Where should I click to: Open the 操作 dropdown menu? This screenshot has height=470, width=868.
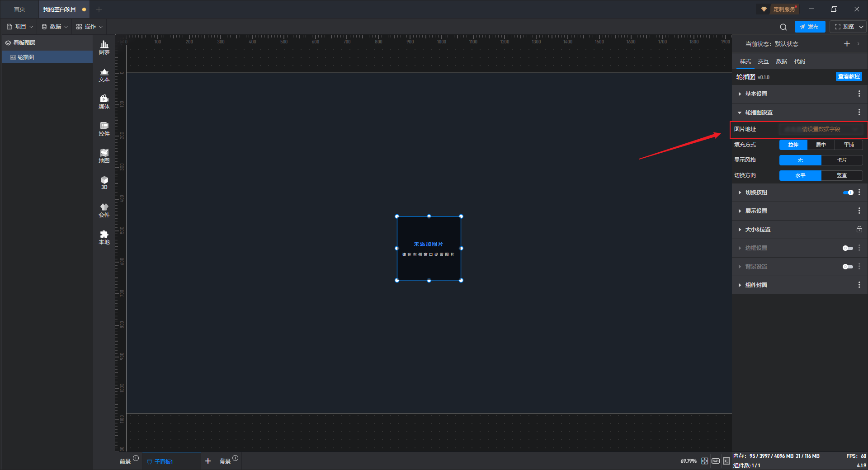90,27
